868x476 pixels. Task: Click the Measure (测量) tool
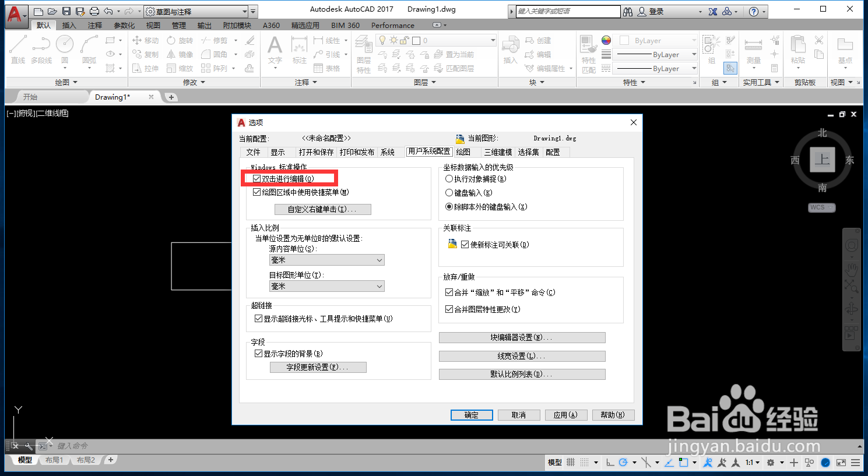(754, 51)
